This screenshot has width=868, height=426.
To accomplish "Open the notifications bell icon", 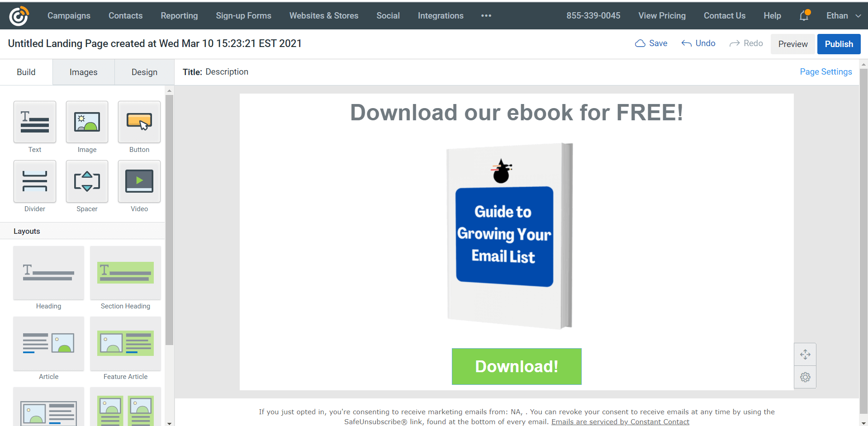I will (804, 15).
